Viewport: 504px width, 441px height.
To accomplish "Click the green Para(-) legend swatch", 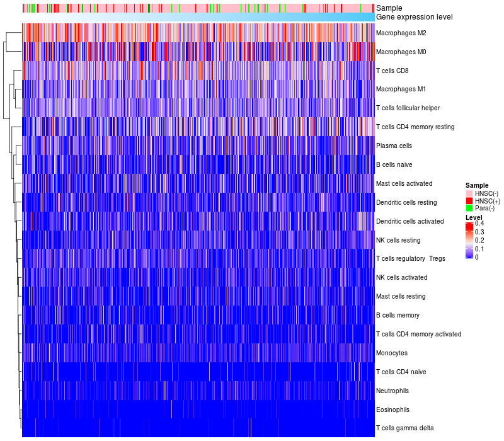I will 469,209.
